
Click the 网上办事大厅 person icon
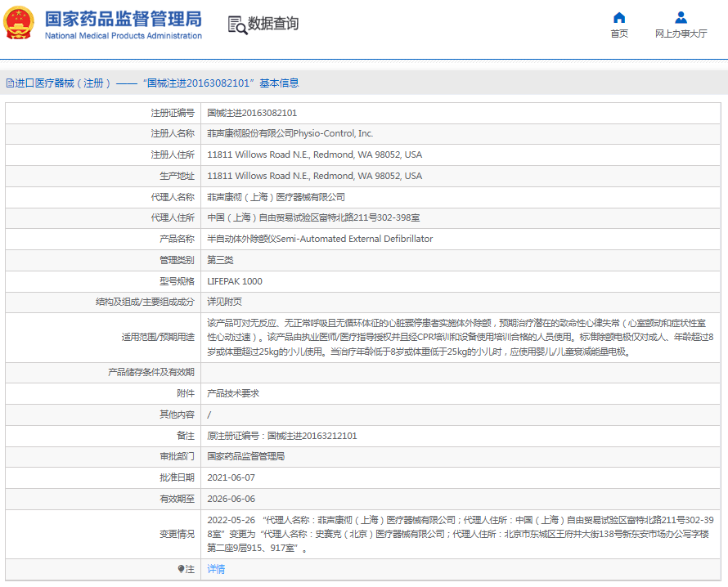point(681,17)
